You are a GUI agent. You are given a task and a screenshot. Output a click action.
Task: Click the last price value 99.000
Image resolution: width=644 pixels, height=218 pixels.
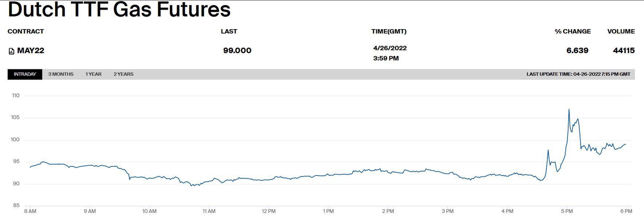click(237, 51)
